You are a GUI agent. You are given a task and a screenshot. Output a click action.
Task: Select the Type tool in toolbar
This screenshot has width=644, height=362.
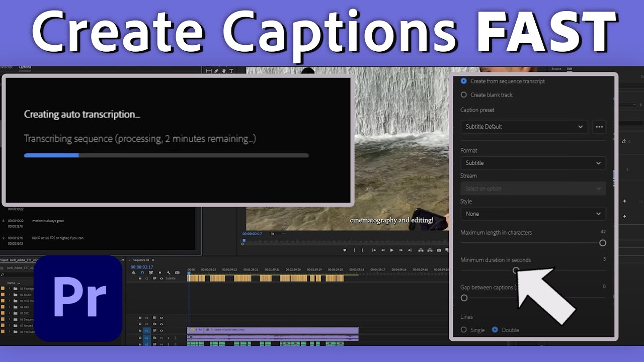(x=231, y=71)
